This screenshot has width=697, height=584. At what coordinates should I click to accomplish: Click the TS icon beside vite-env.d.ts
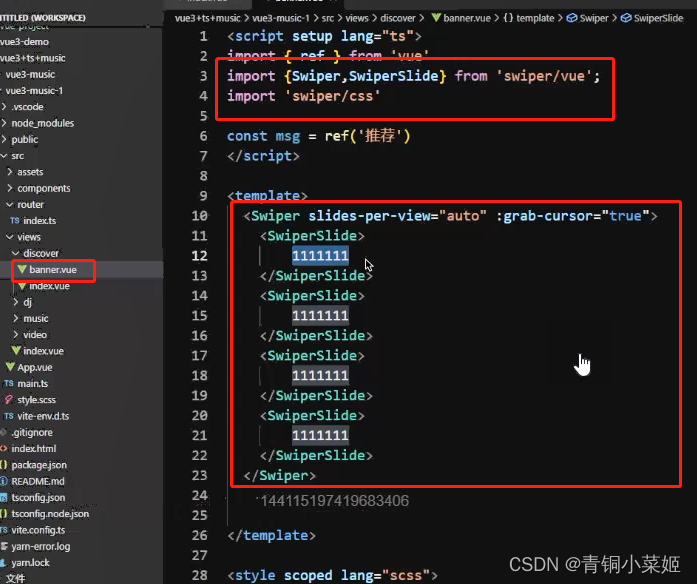(x=8, y=416)
